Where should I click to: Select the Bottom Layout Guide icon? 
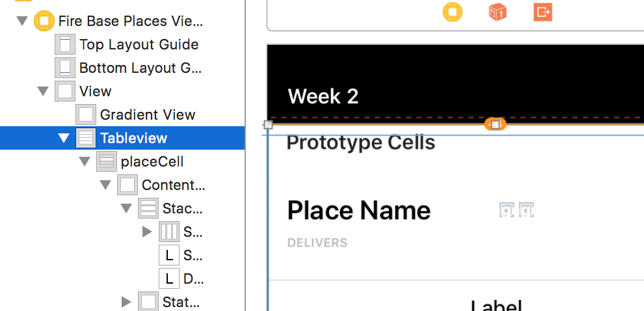pyautogui.click(x=64, y=68)
